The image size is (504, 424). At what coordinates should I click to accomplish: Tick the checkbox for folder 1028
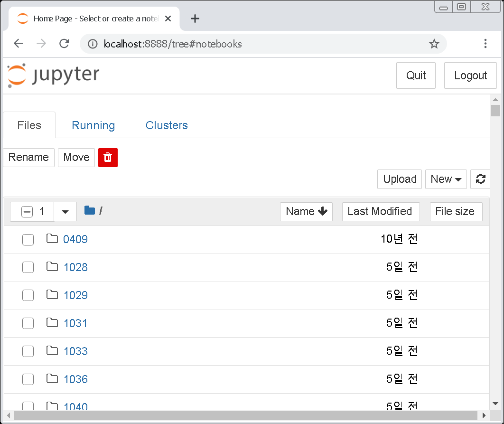(28, 267)
